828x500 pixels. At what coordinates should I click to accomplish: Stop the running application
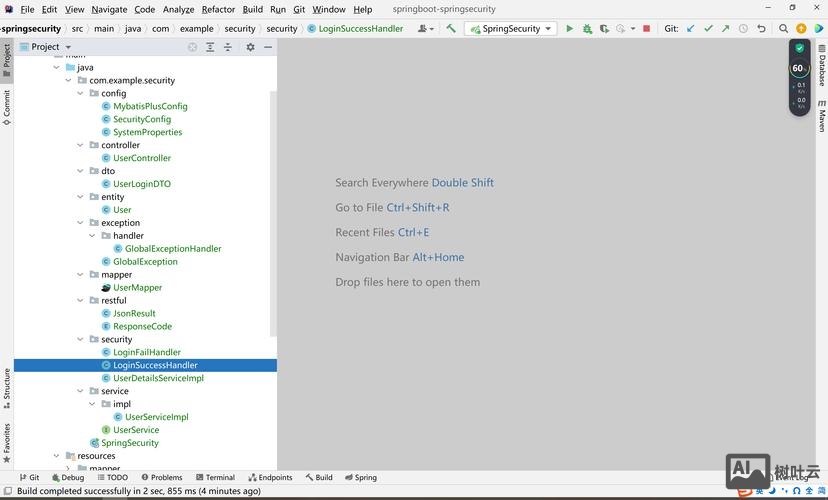pyautogui.click(x=646, y=29)
